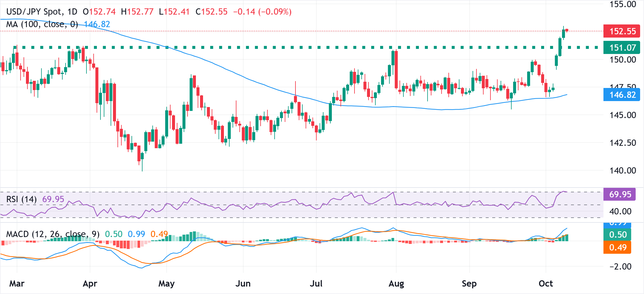Click the RSI (14) indicator legend
Viewport: 644px width, 294px height.
click(21, 199)
